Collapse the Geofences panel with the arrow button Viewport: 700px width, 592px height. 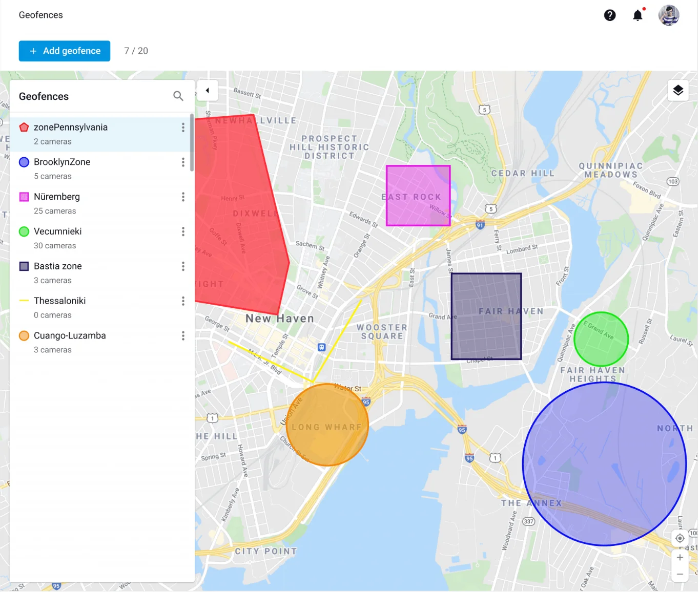pos(208,90)
